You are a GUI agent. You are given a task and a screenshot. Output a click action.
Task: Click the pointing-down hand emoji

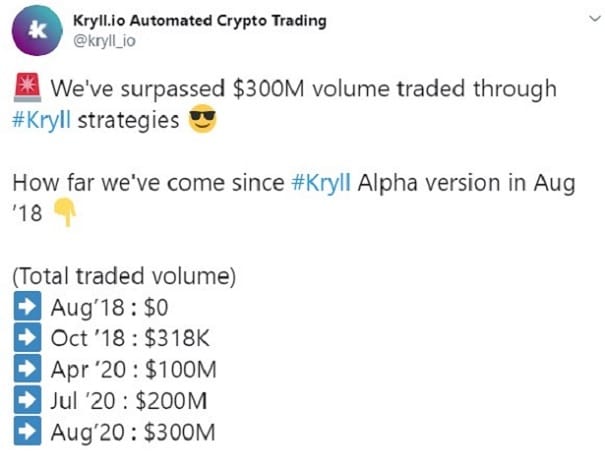pos(64,212)
